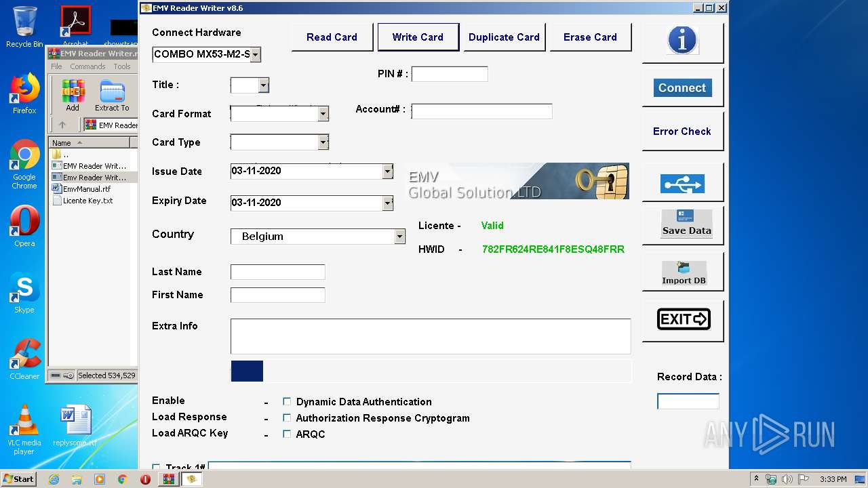This screenshot has width=868, height=488.
Task: Select Licente Key.txt in WinRAR list
Action: click(87, 201)
